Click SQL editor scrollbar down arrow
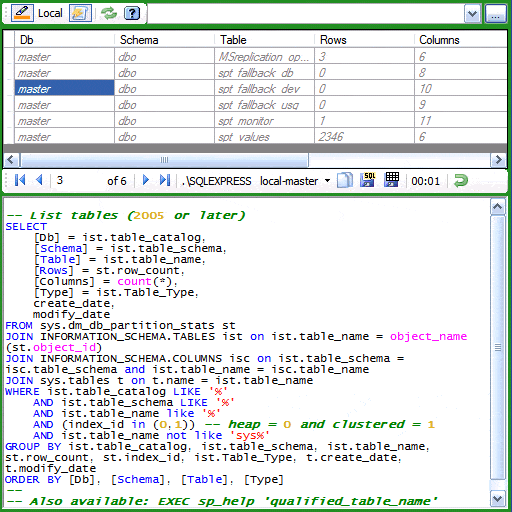This screenshot has height=512, width=512. pos(498,499)
